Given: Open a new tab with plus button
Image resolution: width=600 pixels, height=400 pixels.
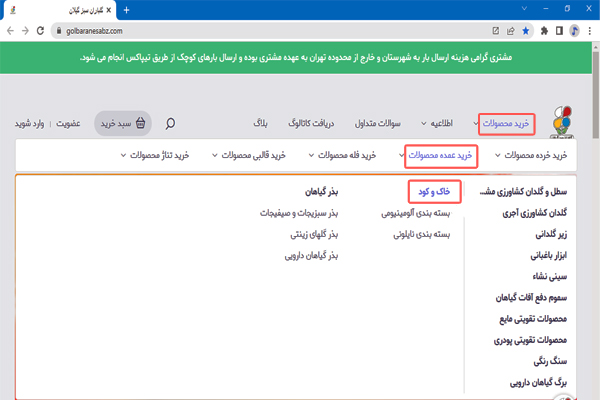Looking at the screenshot, I should [126, 10].
